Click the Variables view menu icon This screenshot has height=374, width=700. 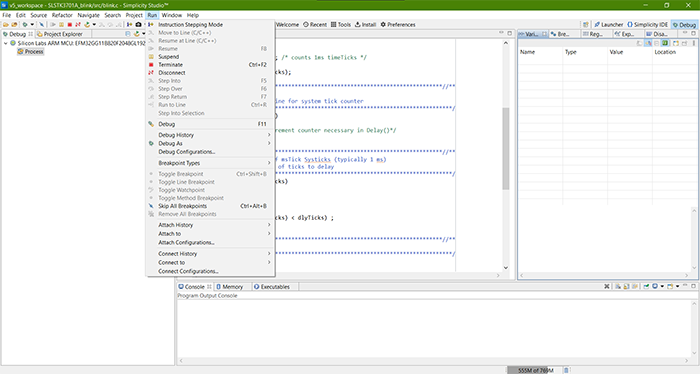(694, 43)
